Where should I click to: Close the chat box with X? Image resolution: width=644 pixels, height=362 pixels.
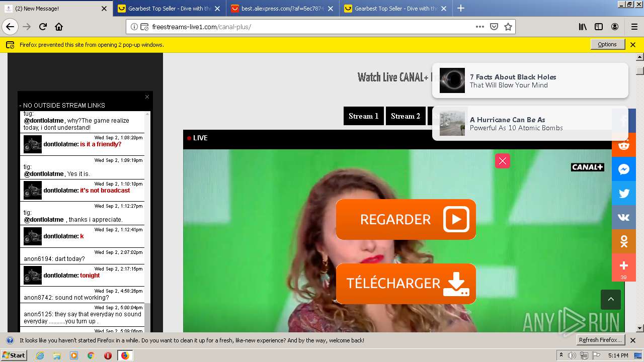tap(147, 97)
